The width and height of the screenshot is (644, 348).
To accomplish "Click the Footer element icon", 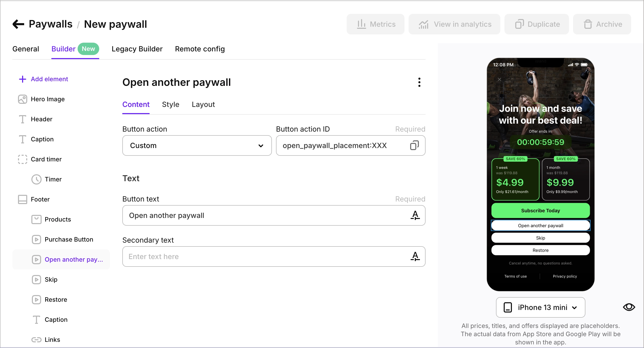I will pos(23,199).
